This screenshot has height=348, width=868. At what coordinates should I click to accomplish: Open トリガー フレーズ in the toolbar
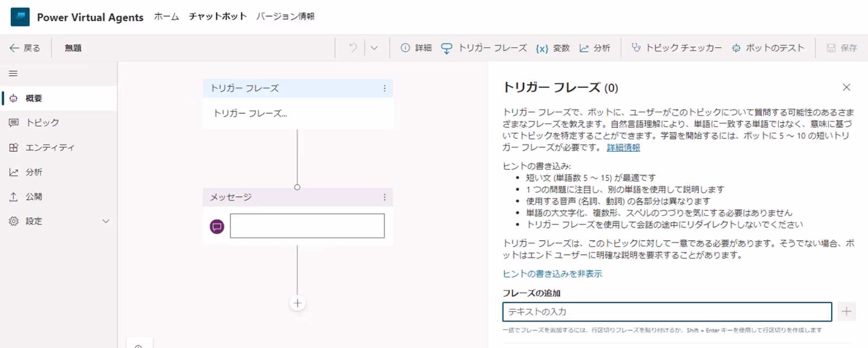tap(484, 48)
